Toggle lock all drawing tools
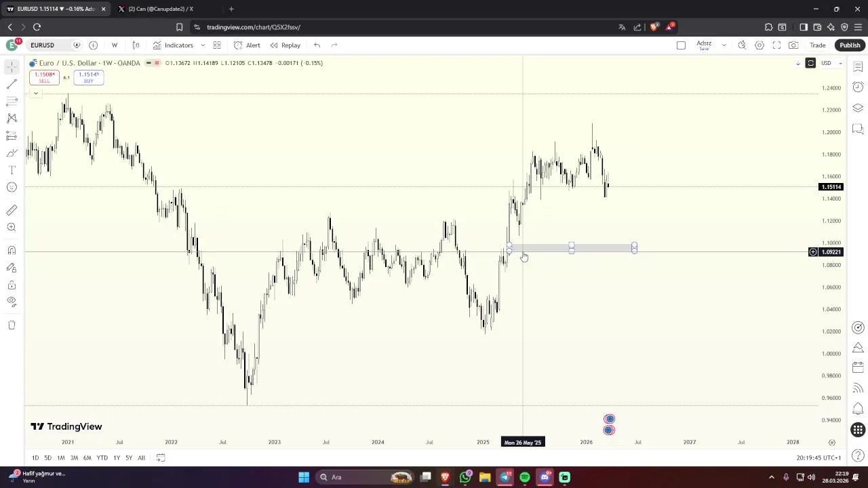Screen dimensions: 868x488 click(12, 285)
